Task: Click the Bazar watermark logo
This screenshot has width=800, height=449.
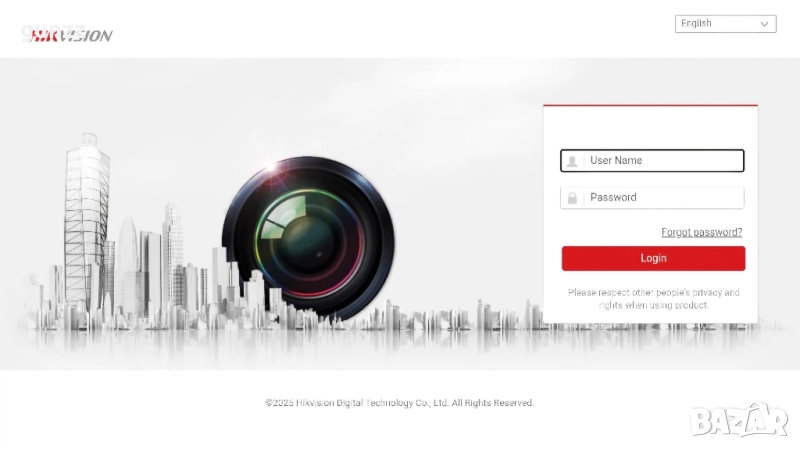Action: pos(739,420)
